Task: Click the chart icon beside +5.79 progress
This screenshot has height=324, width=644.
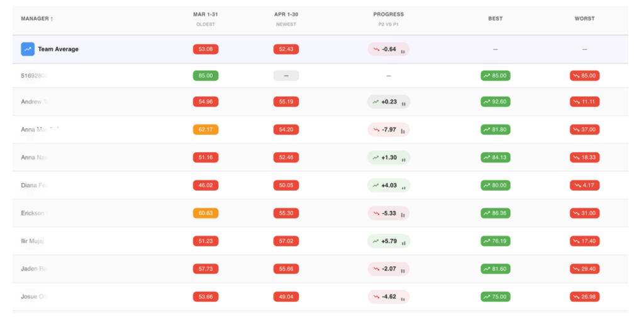Action: 403,243
